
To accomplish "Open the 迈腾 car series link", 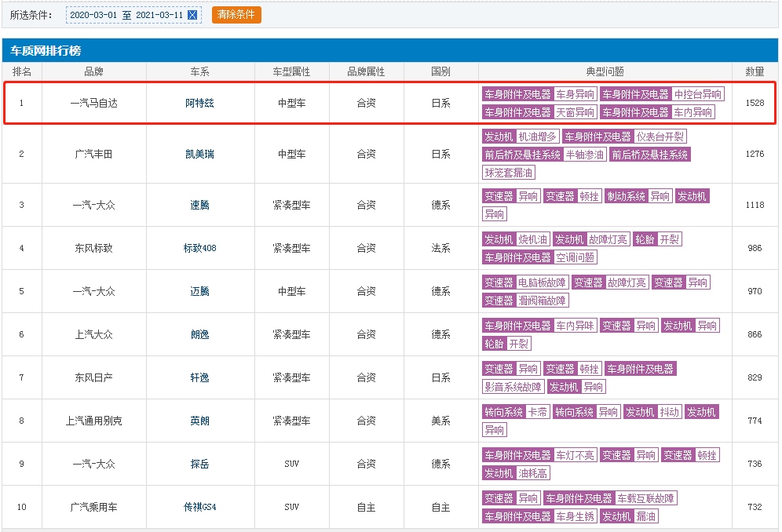I will pos(199,291).
